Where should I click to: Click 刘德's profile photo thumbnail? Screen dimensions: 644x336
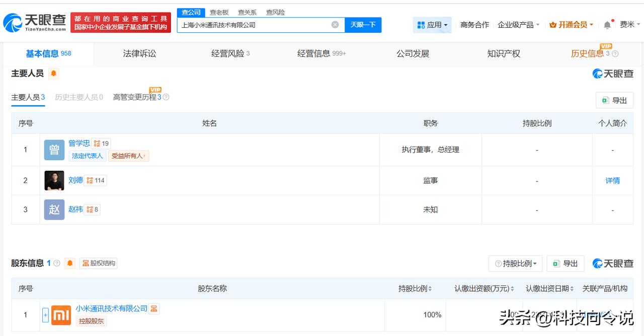(54, 180)
